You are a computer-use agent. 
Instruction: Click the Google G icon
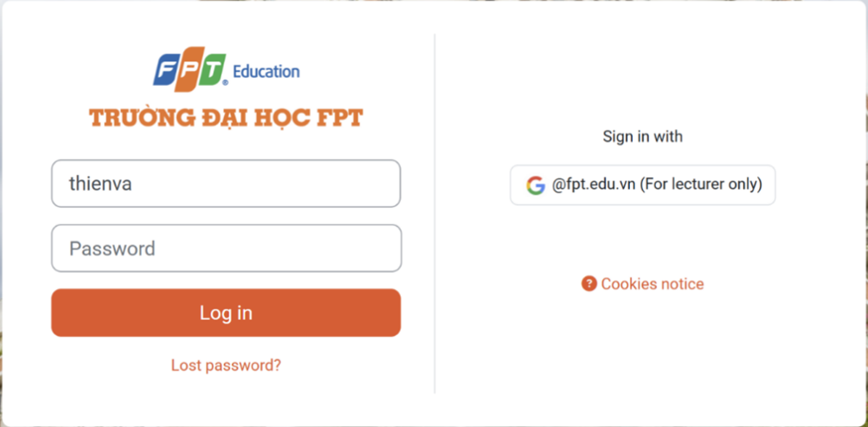[536, 185]
